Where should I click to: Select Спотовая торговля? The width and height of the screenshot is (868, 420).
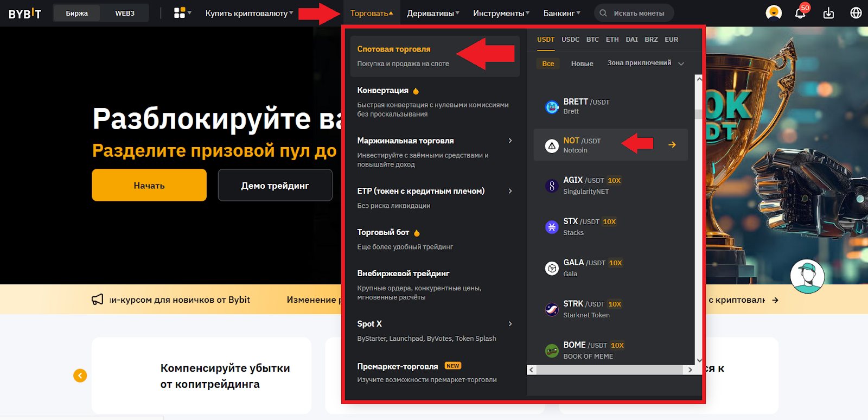[435, 56]
